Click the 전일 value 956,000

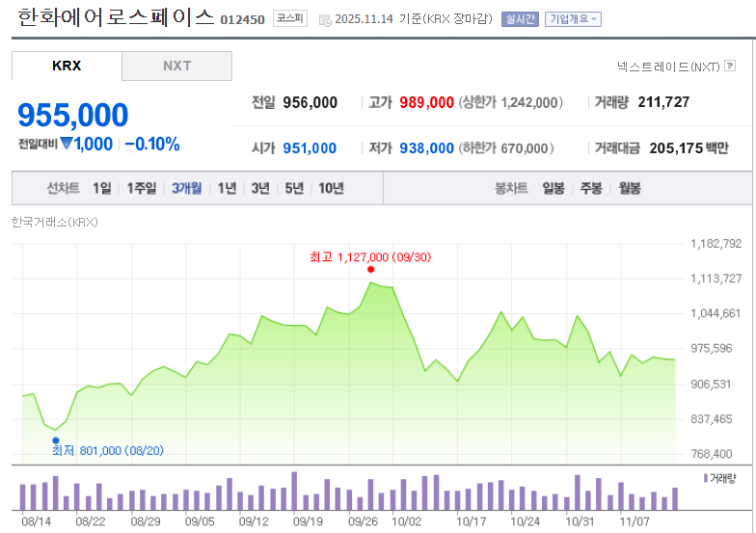pos(310,102)
